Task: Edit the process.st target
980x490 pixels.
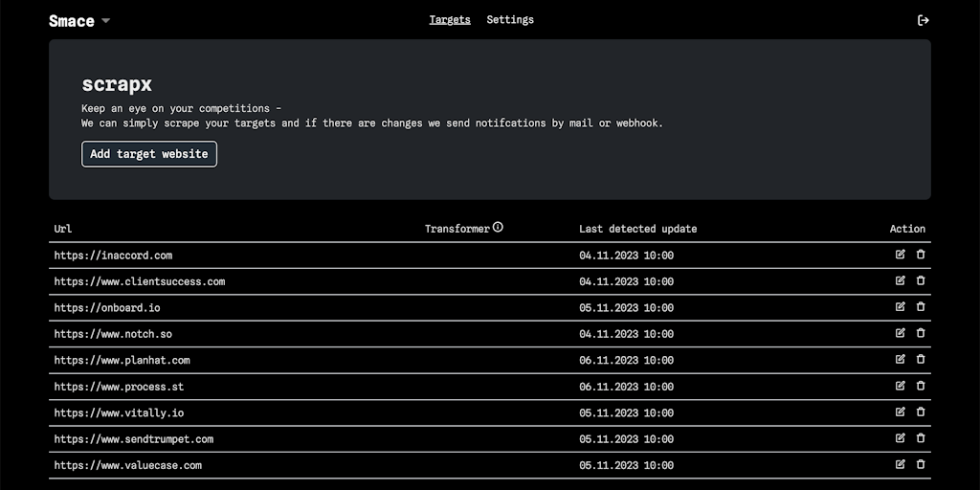Action: [x=900, y=386]
